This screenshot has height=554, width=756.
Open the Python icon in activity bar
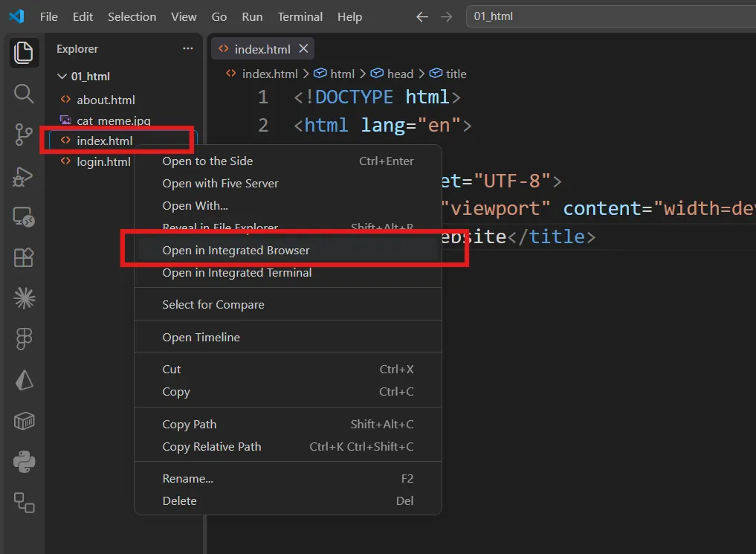[x=24, y=462]
